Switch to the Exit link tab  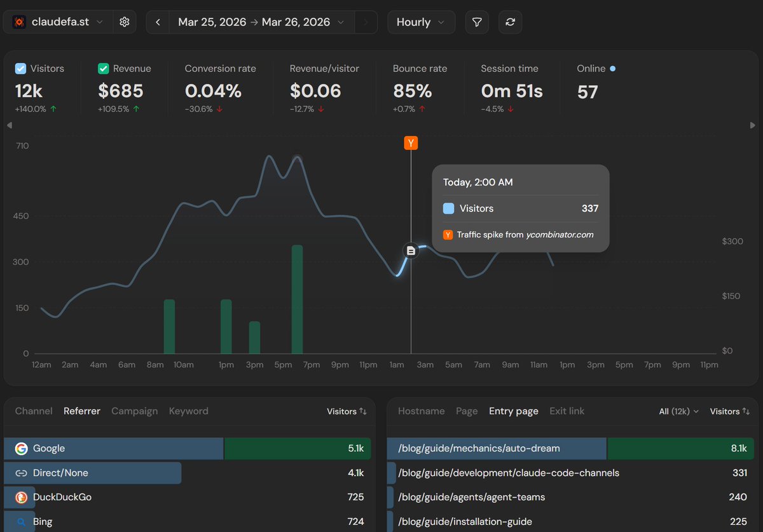pyautogui.click(x=567, y=411)
